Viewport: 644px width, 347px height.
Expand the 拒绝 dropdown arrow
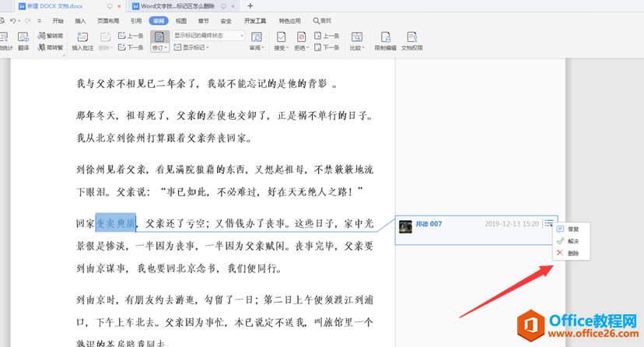tap(307, 48)
